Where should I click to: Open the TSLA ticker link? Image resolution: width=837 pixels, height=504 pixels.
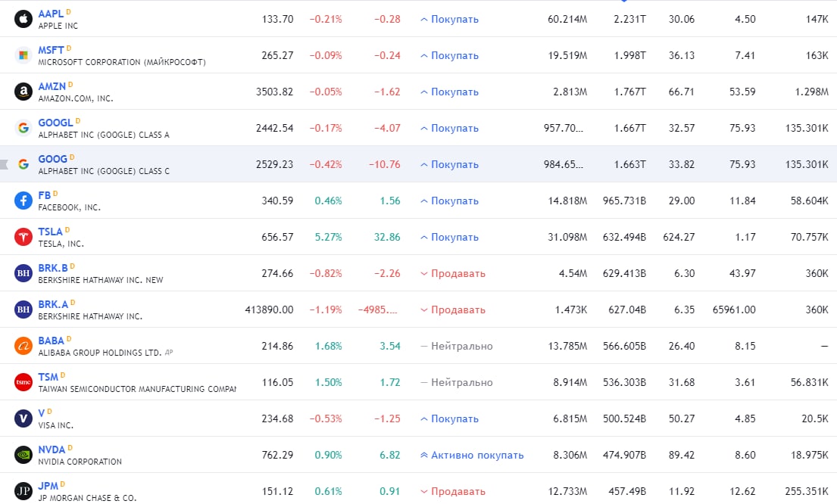[x=50, y=232]
